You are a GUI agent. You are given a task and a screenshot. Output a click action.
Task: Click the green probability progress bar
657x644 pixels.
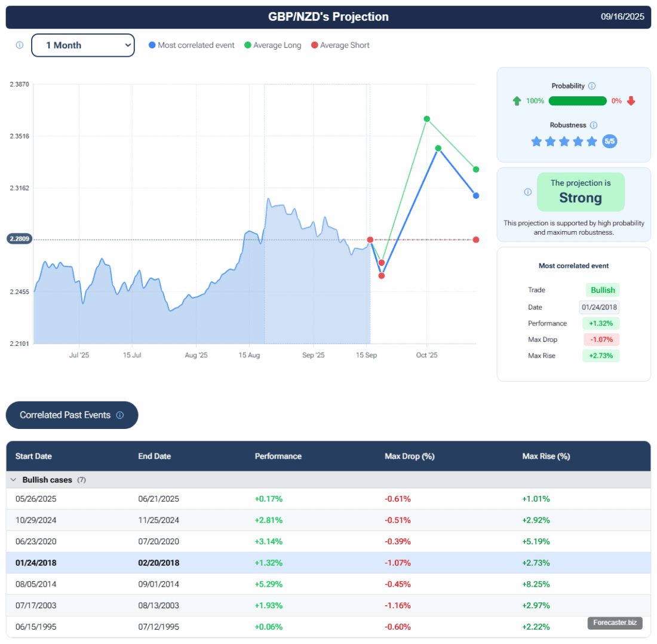tap(577, 101)
